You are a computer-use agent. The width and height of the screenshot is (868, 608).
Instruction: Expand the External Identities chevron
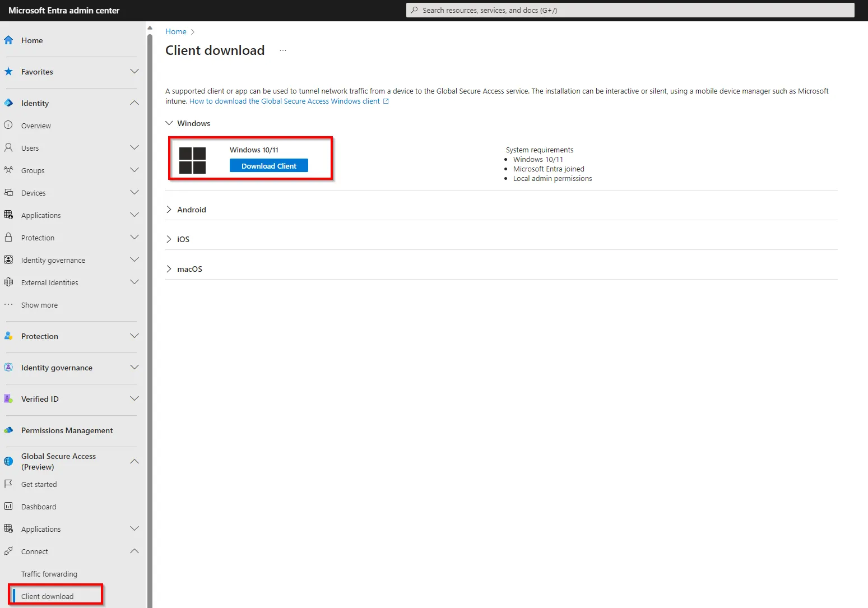pos(134,282)
